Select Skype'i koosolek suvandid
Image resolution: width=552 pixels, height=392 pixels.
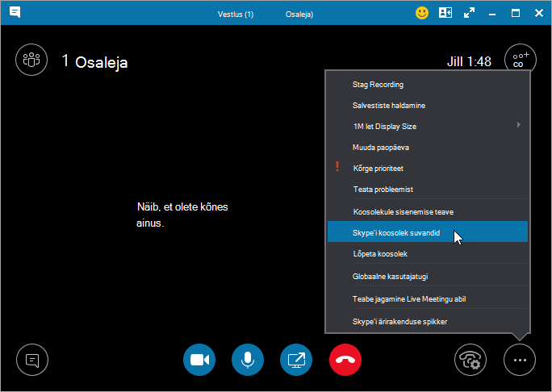(x=428, y=231)
